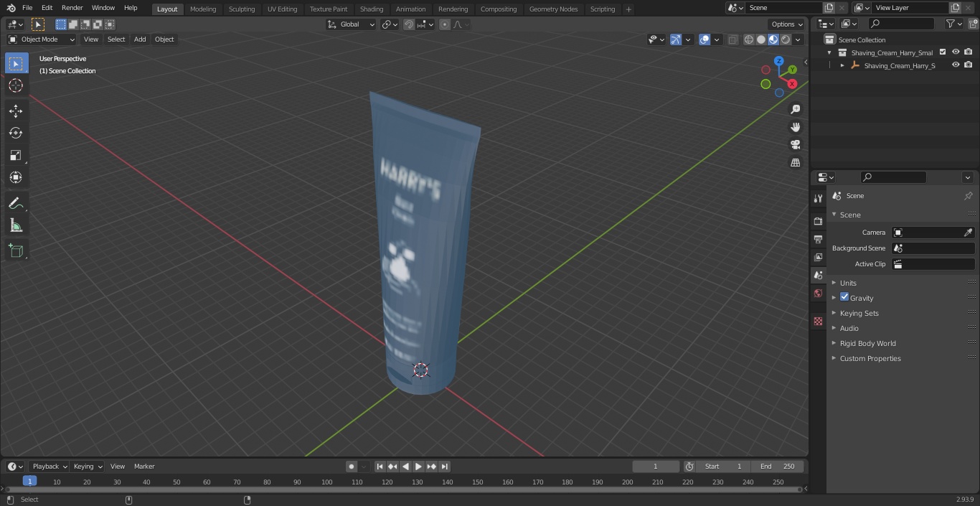Toggle viewport gizmos

pos(676,39)
